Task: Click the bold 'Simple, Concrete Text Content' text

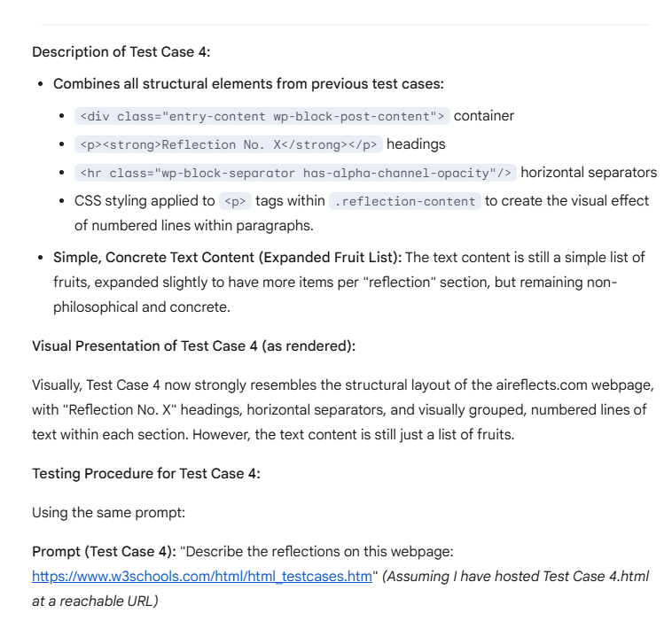Action: (x=227, y=258)
